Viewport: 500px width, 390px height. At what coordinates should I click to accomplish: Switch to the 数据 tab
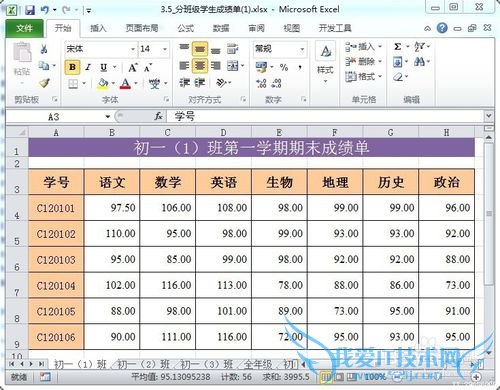[x=221, y=28]
